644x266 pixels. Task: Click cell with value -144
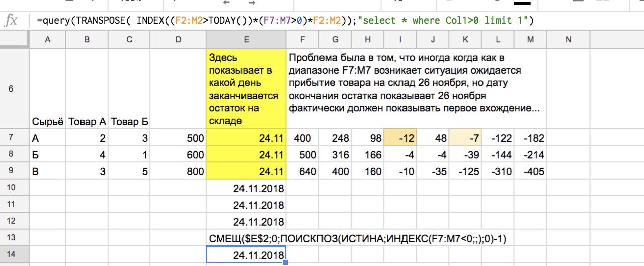pos(498,154)
